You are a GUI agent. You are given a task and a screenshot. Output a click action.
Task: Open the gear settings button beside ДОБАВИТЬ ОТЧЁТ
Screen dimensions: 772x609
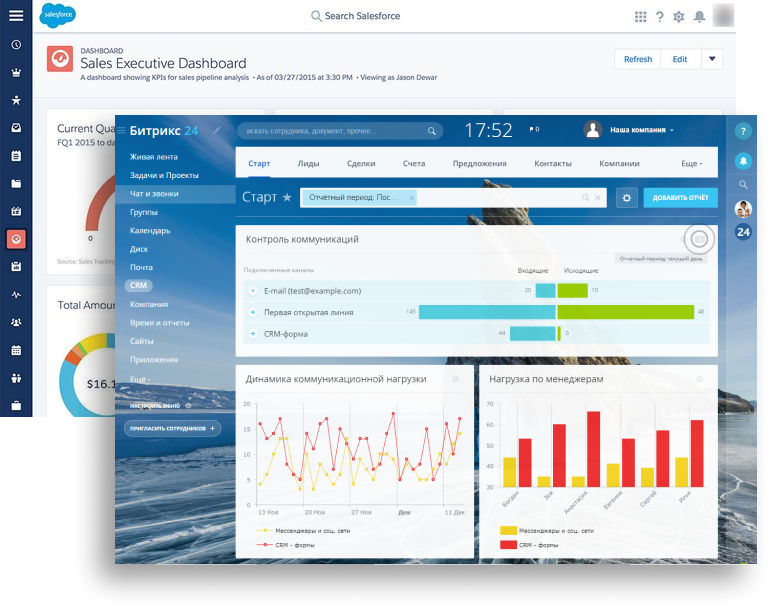tap(627, 198)
